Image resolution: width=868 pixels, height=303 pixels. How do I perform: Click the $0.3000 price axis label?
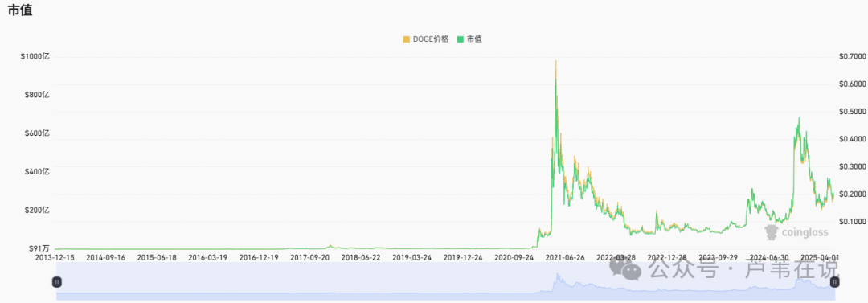[852, 166]
